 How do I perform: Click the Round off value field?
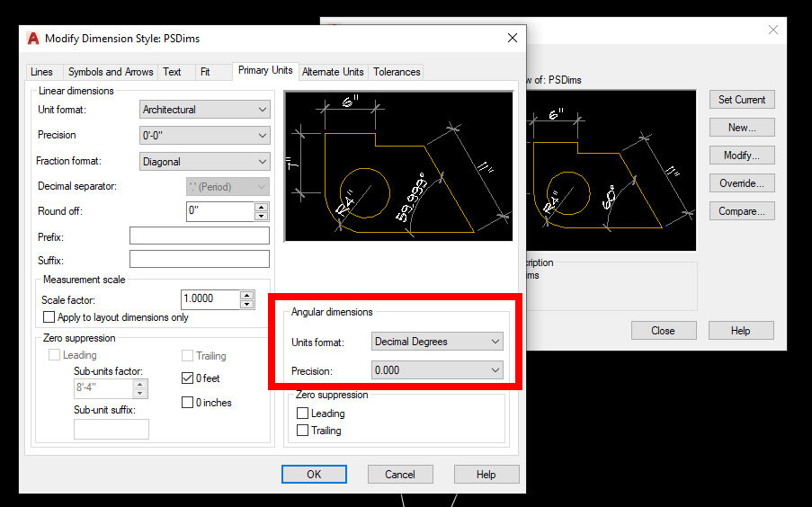[220, 211]
